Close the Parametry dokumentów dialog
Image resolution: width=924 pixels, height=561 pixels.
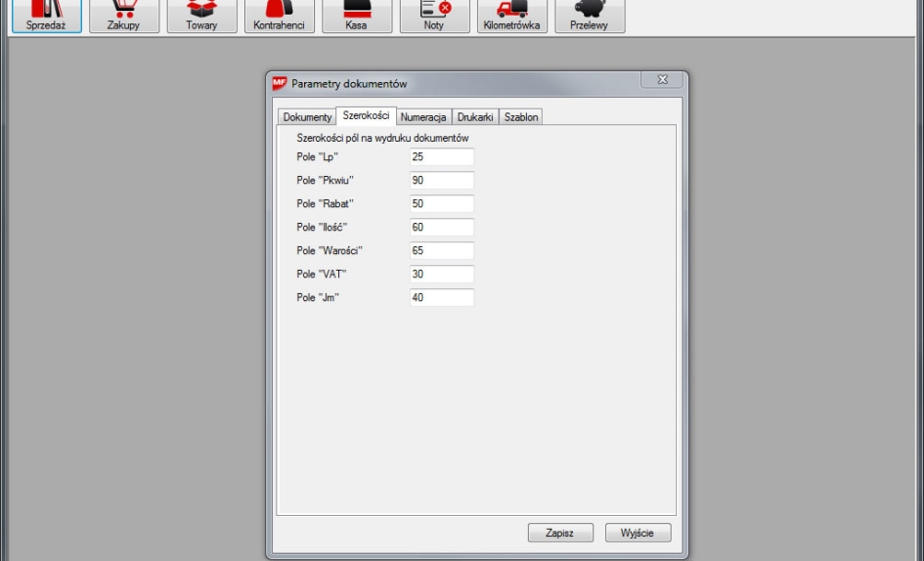click(x=661, y=80)
